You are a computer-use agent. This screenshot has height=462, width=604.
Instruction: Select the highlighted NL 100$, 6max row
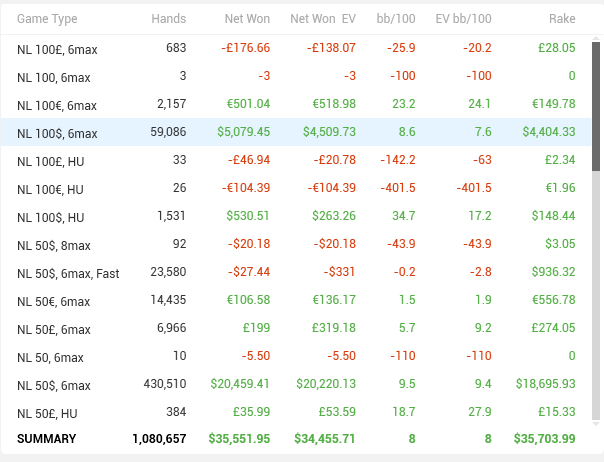(296, 132)
